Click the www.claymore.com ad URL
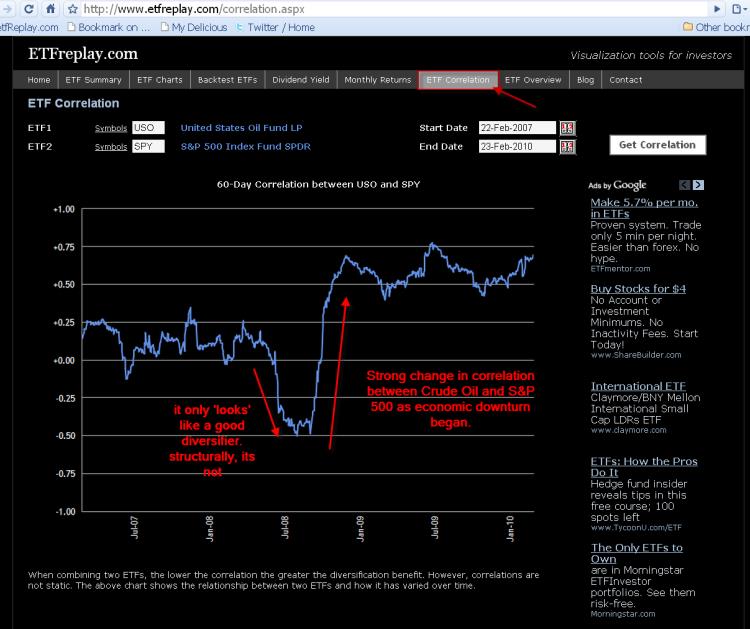This screenshot has height=629, width=750. coord(628,430)
